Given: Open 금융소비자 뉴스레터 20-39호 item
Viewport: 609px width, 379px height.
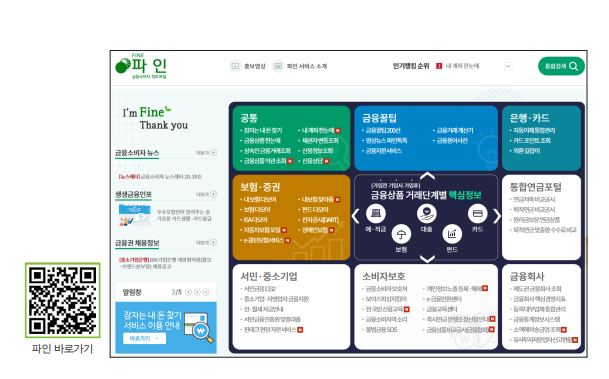Looking at the screenshot, I should tap(160, 177).
